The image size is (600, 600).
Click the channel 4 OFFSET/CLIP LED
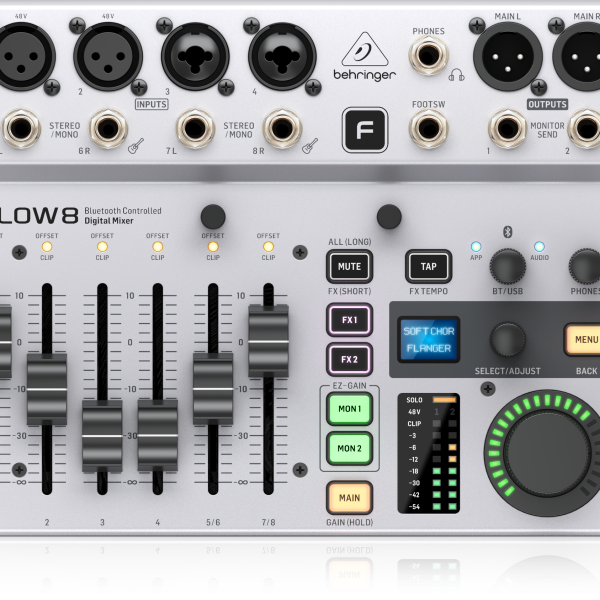pyautogui.click(x=158, y=246)
